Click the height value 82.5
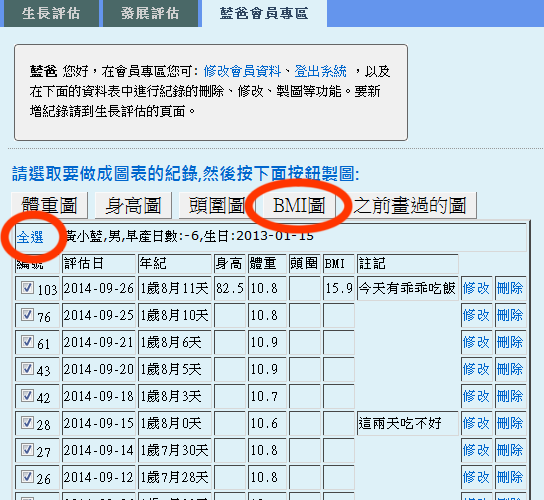544x500 pixels. 230,288
